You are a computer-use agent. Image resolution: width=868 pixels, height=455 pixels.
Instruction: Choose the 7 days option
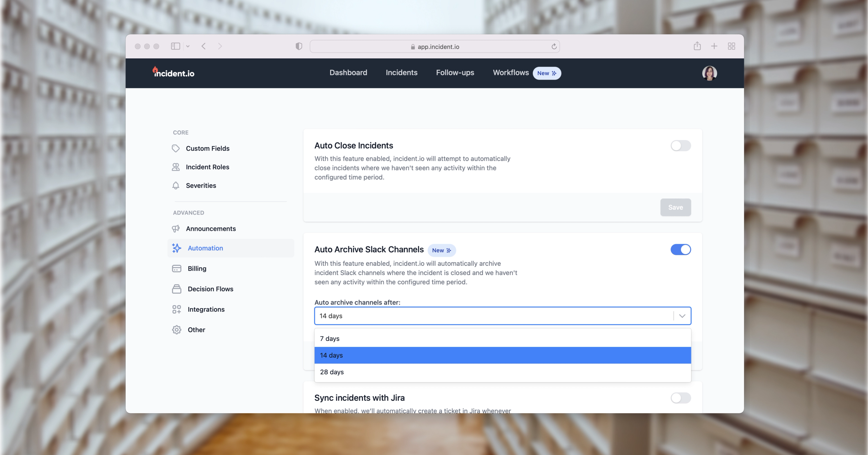[502, 338]
